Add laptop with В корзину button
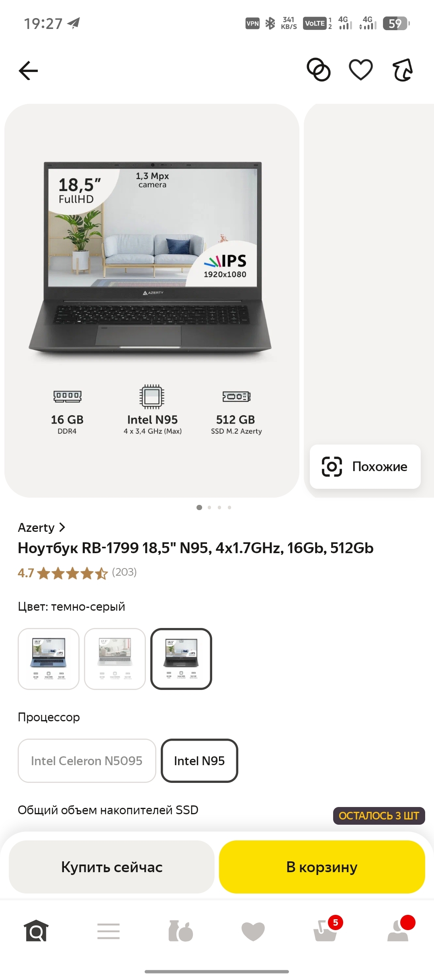 pyautogui.click(x=322, y=867)
